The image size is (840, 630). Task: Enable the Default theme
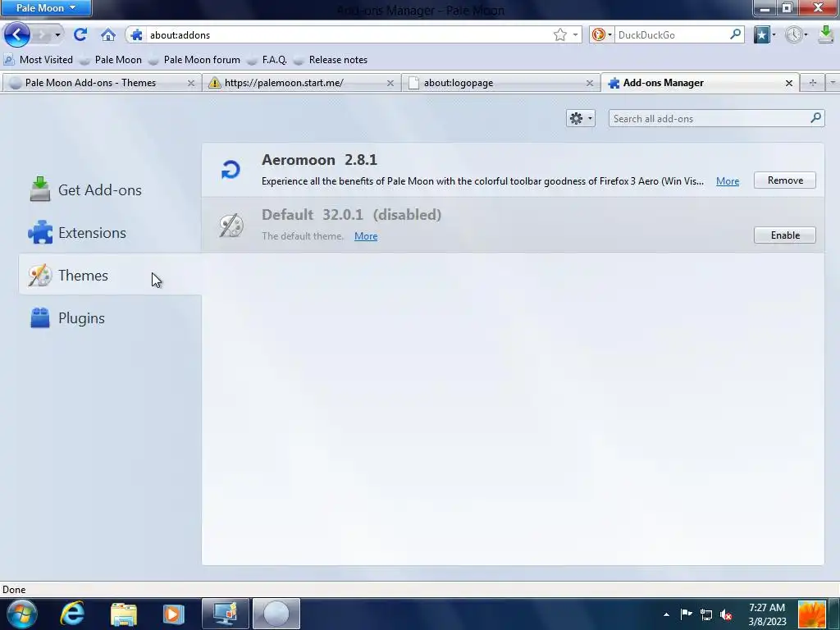[785, 235]
